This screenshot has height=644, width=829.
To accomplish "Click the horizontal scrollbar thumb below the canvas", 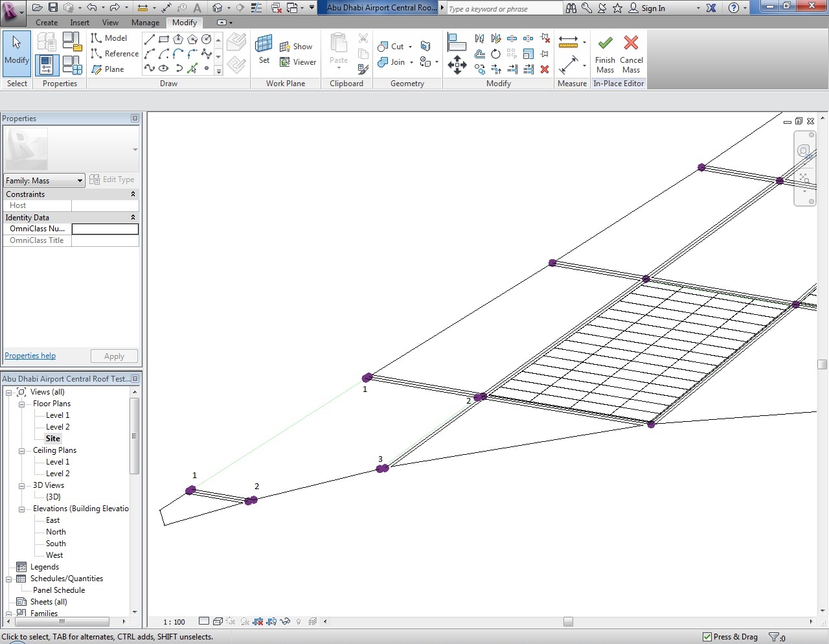I will [x=568, y=622].
